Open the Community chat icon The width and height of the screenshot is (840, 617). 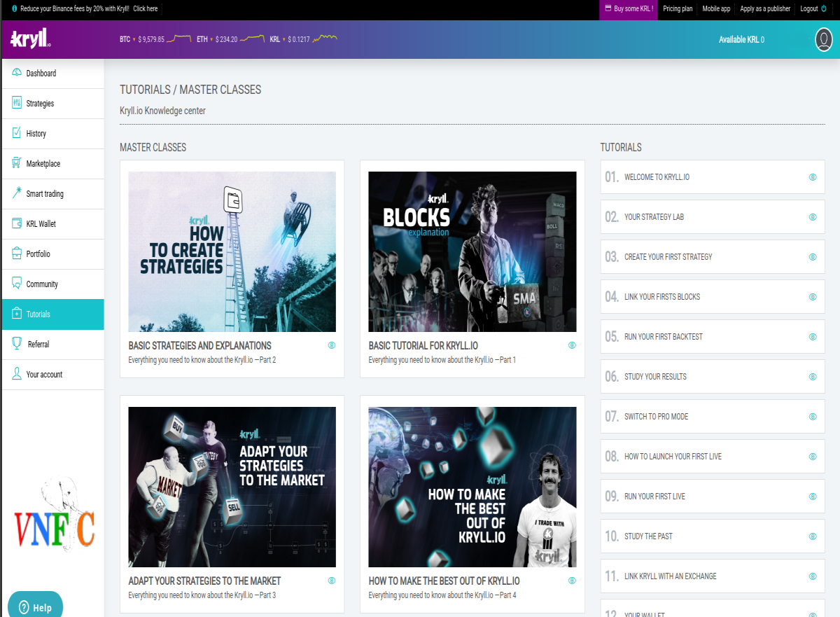pos(17,284)
